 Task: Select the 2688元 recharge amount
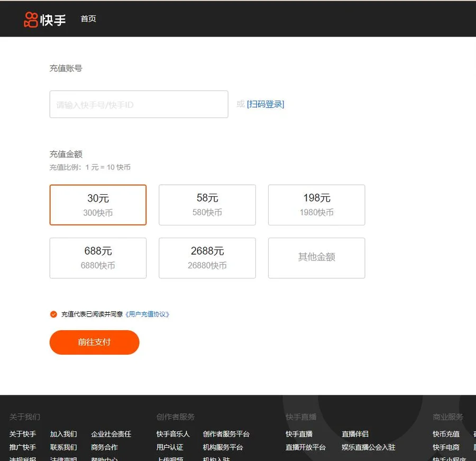pos(207,258)
